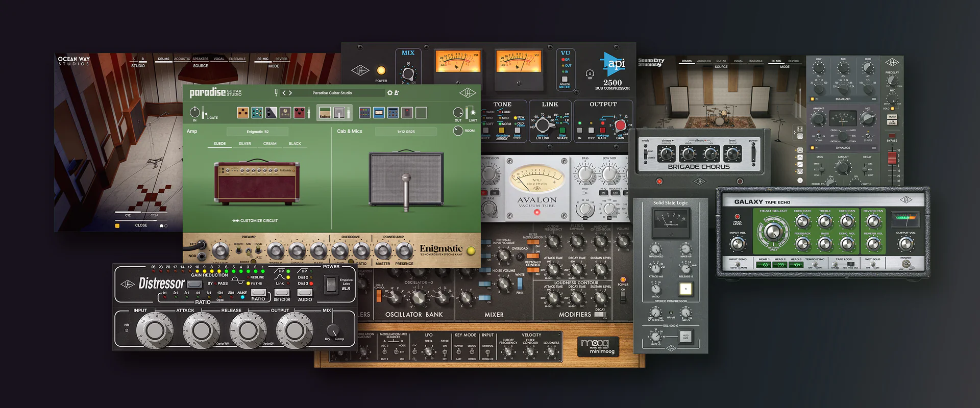The height and width of the screenshot is (408, 980).
Task: Click the UA logo on the Distressor
Action: [127, 284]
